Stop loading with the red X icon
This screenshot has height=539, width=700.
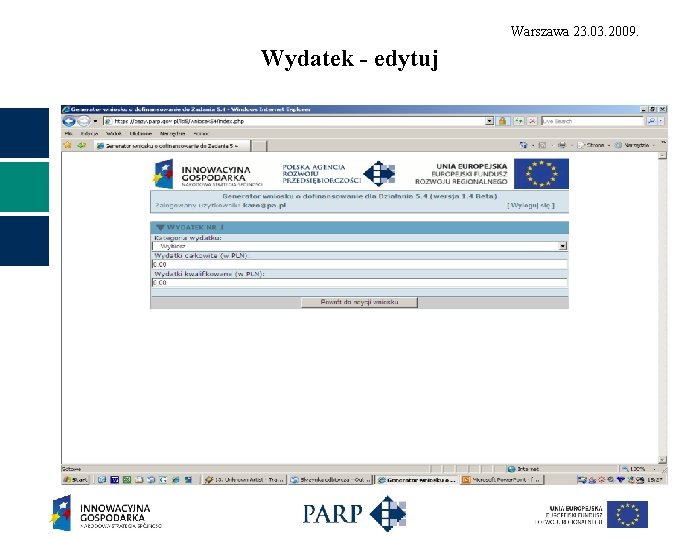tap(532, 121)
